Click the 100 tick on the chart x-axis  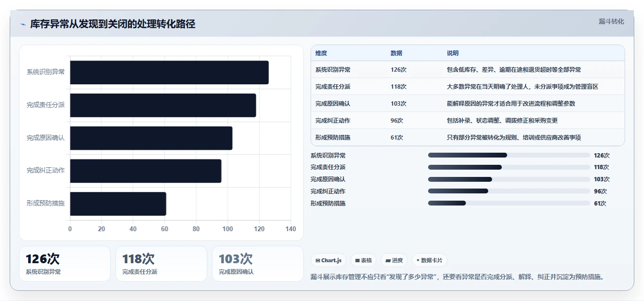coord(228,229)
